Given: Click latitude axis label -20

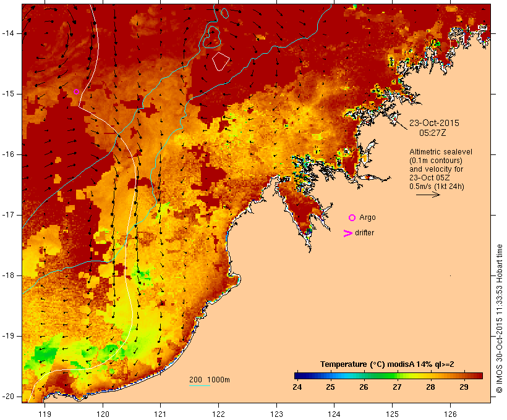Looking at the screenshot, I should pos(8,397).
